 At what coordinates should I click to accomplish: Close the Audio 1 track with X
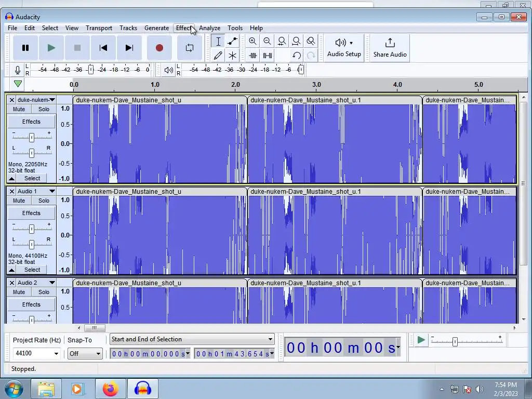pos(11,191)
